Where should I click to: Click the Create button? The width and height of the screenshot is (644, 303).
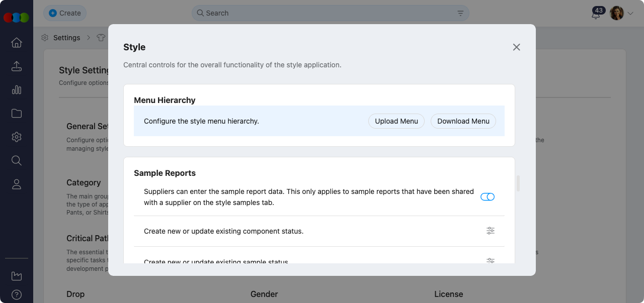coord(65,13)
